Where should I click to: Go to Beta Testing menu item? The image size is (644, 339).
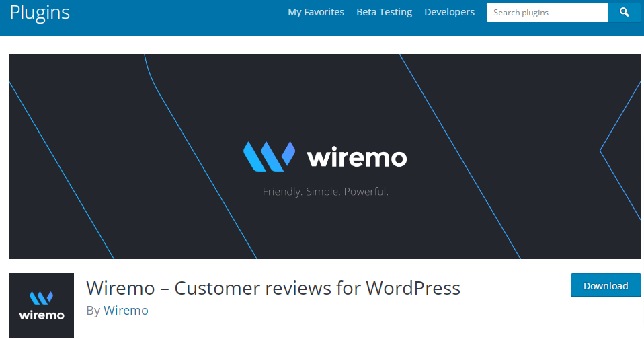point(384,12)
